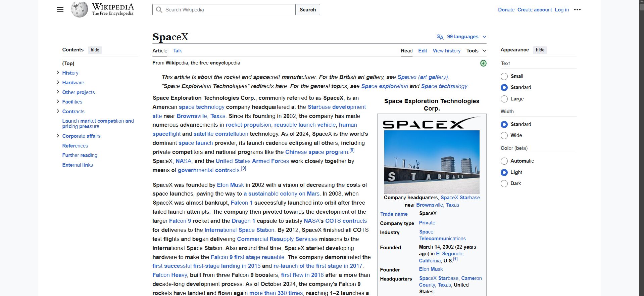644x296 pixels.
Task: Open the Commercial Resupply Services link
Action: coord(277,239)
